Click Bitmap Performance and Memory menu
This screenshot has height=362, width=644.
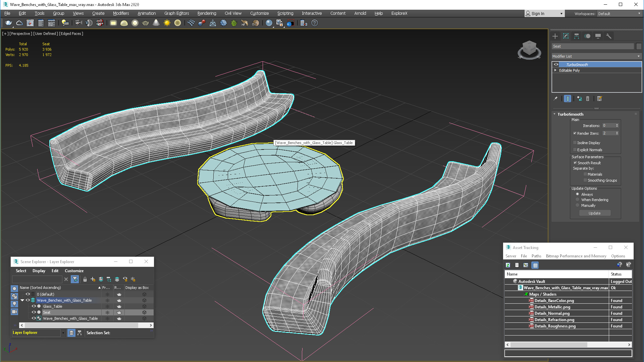tap(576, 256)
